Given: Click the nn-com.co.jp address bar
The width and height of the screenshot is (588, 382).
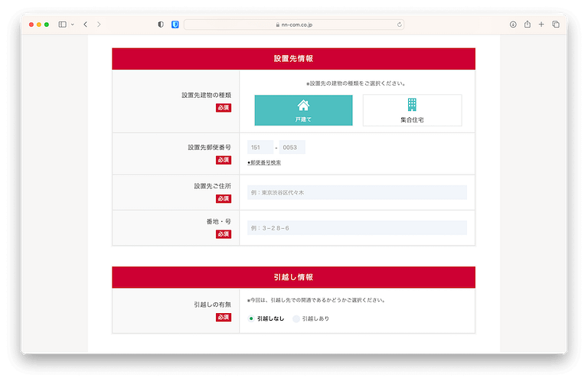Looking at the screenshot, I should 294,24.
